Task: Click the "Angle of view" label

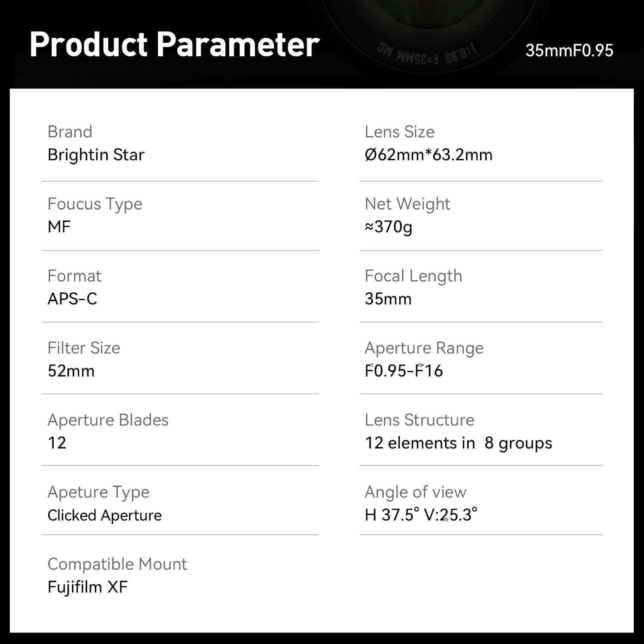Action: (415, 492)
